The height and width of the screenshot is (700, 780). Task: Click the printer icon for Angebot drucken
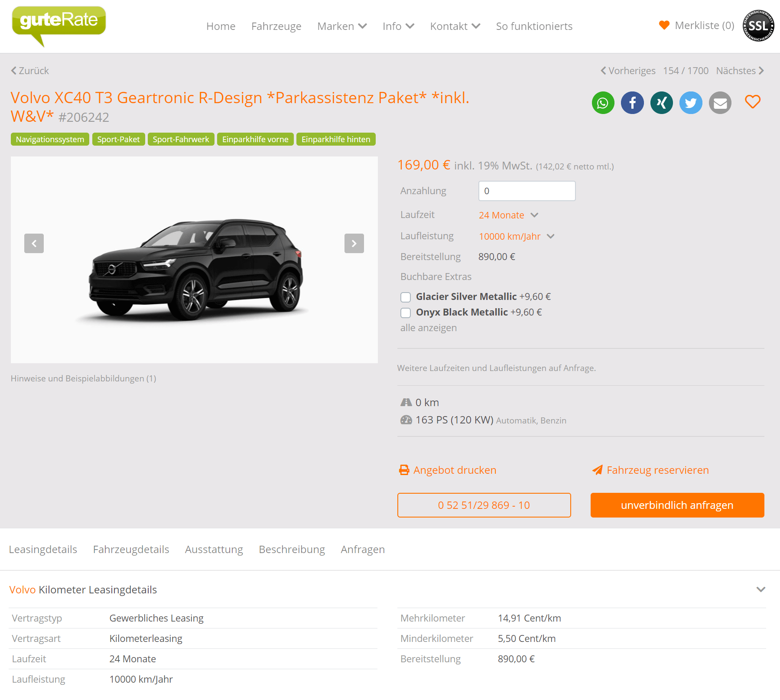tap(404, 470)
